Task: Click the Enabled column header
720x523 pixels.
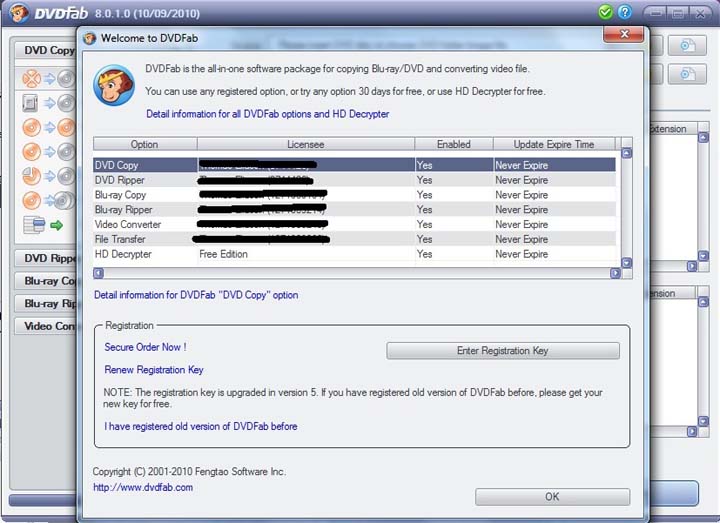Action: [454, 144]
